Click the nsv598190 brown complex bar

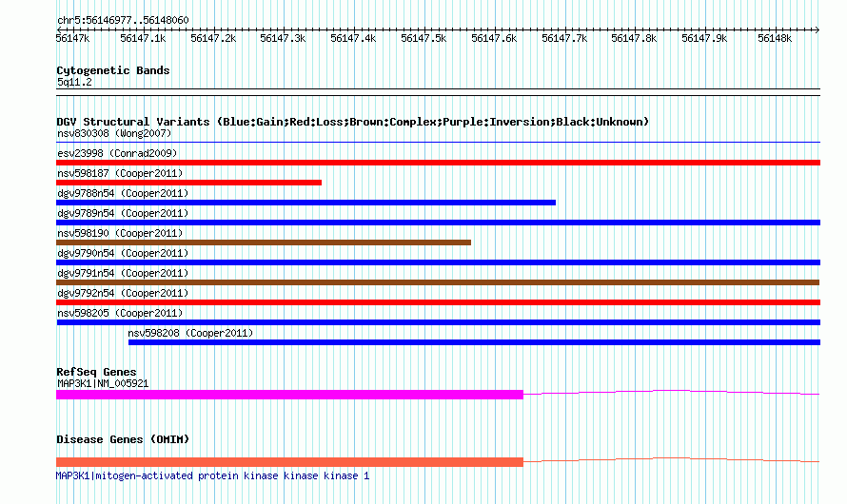pos(264,242)
